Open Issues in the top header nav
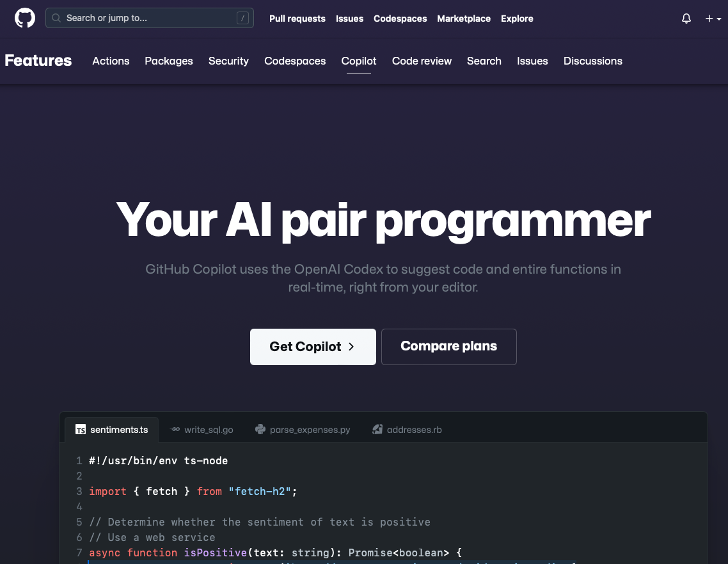The height and width of the screenshot is (564, 728). point(350,19)
